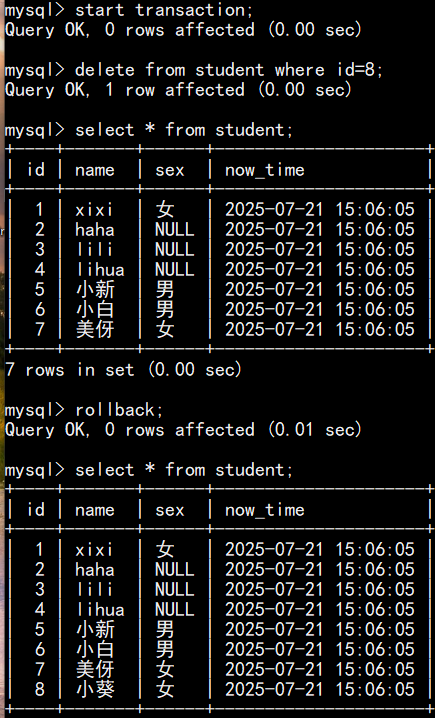Click the 'delete from student where id=8;' command

click(x=229, y=70)
